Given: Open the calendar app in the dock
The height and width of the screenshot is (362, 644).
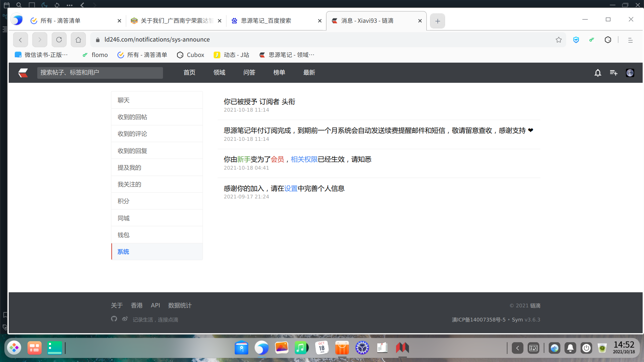Looking at the screenshot, I should (x=322, y=348).
